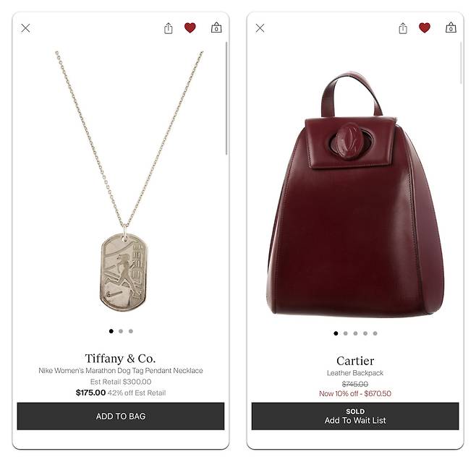Share the Tiffany necklace listing
Screen dimensions: 476x462
pos(168,28)
